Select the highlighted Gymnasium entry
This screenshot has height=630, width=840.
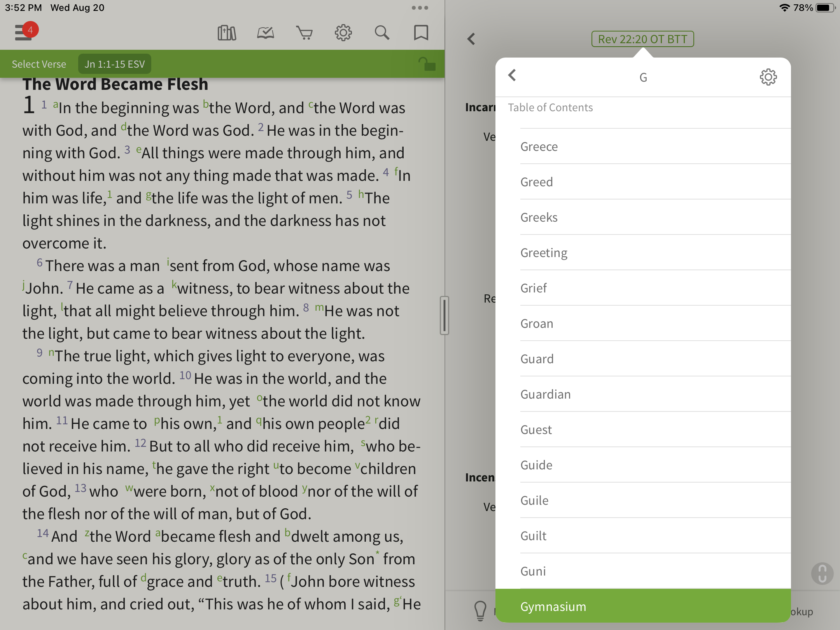[553, 606]
